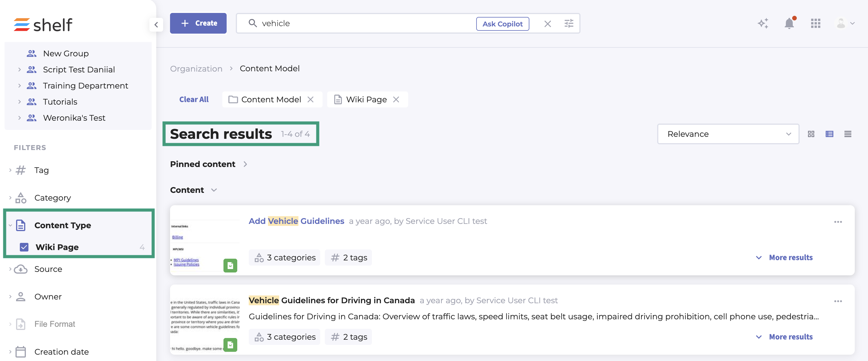This screenshot has width=868, height=361.
Task: Collapse the left sidebar panel
Action: click(156, 25)
